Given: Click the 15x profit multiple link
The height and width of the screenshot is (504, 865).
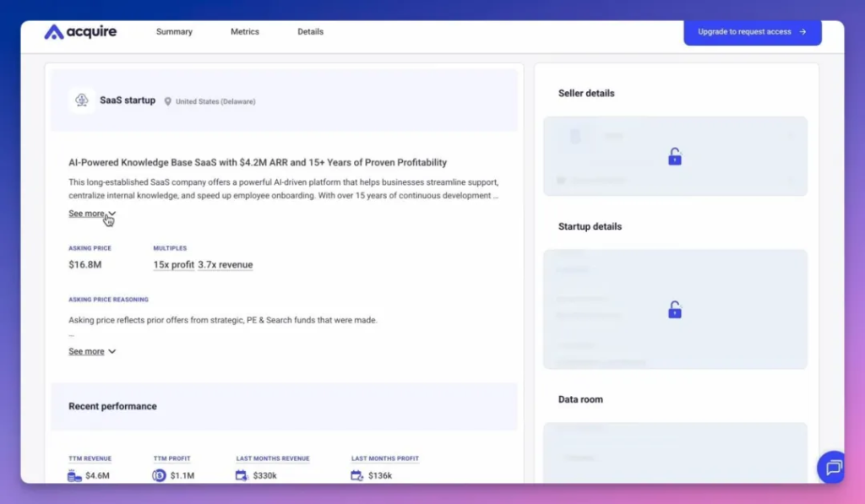Looking at the screenshot, I should (x=173, y=264).
